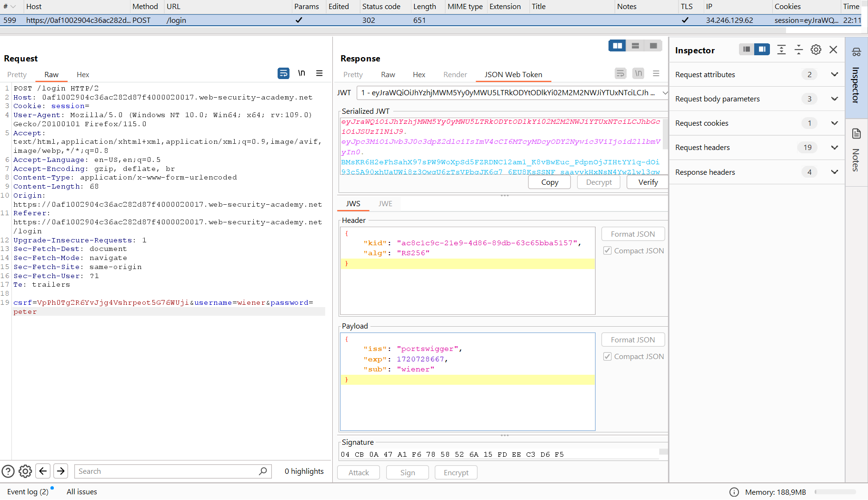This screenshot has height=500, width=868.
Task: Click Decrypt button
Action: pyautogui.click(x=599, y=182)
